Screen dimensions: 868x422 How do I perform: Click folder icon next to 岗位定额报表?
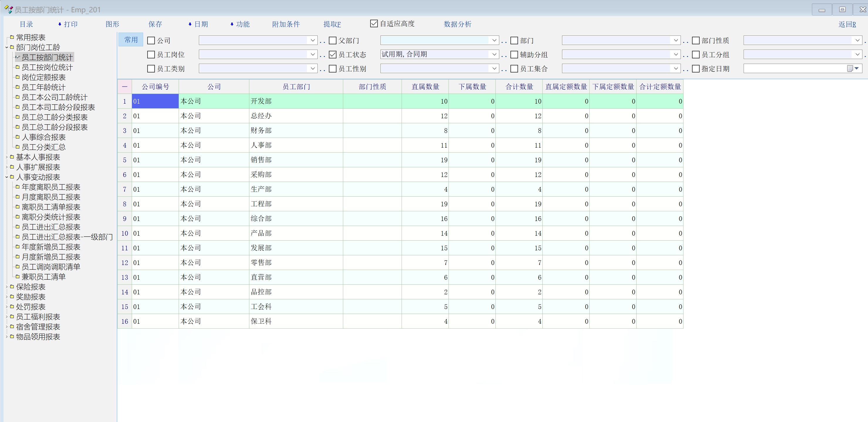tap(18, 77)
